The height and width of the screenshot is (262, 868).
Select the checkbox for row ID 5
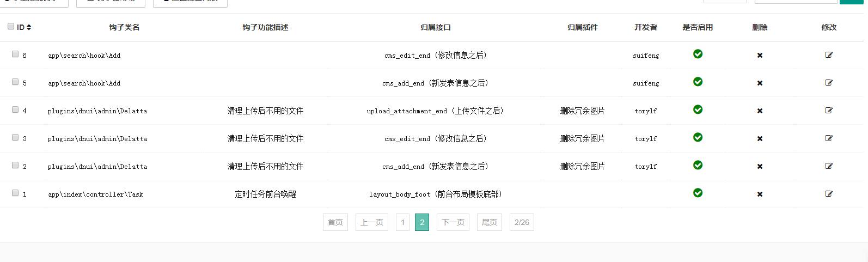coord(15,82)
